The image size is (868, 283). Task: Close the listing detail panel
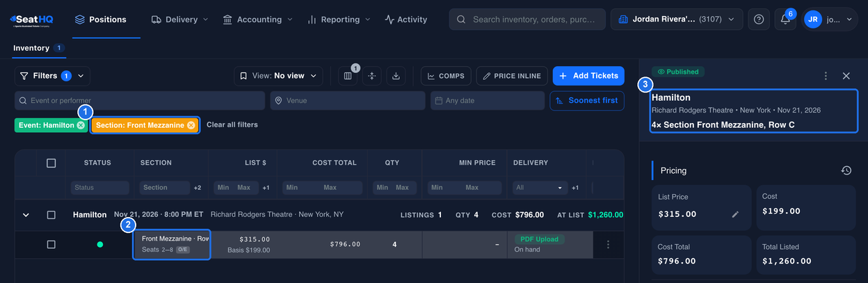point(846,76)
